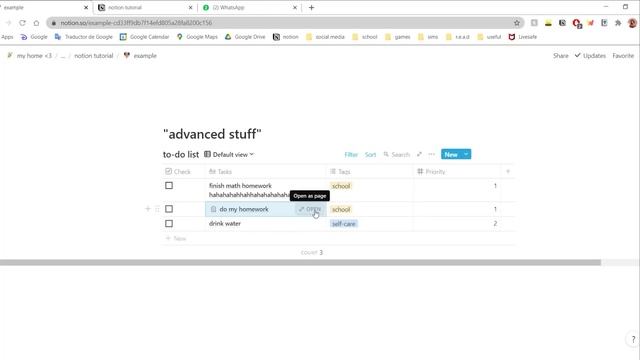Click the to-do list database title

pyautogui.click(x=181, y=154)
